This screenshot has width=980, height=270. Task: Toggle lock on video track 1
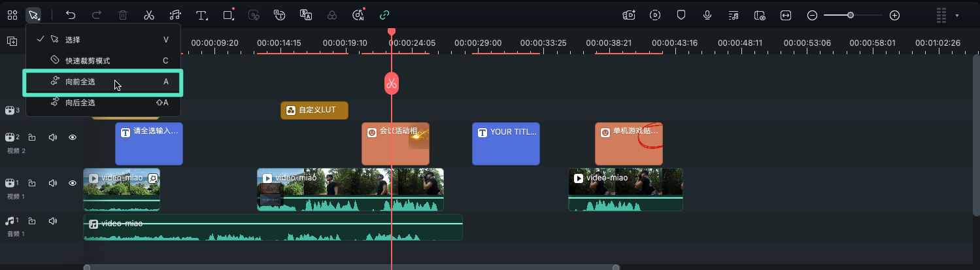tap(31, 183)
